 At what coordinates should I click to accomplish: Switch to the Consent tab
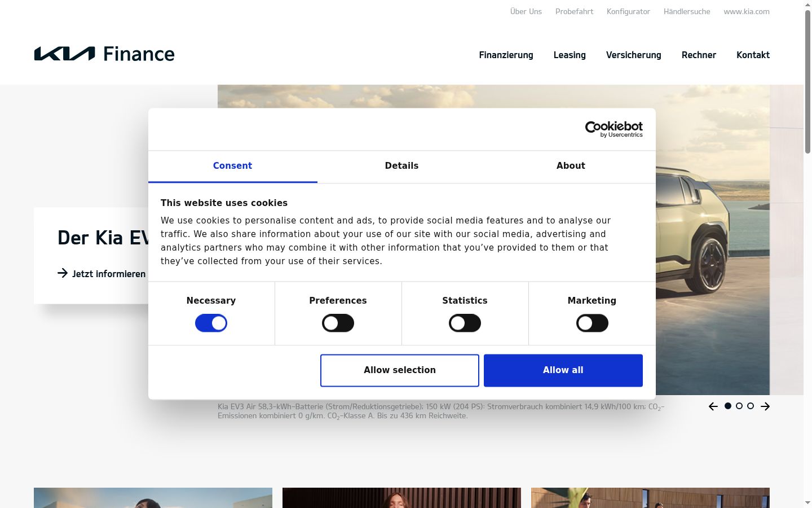pos(232,166)
